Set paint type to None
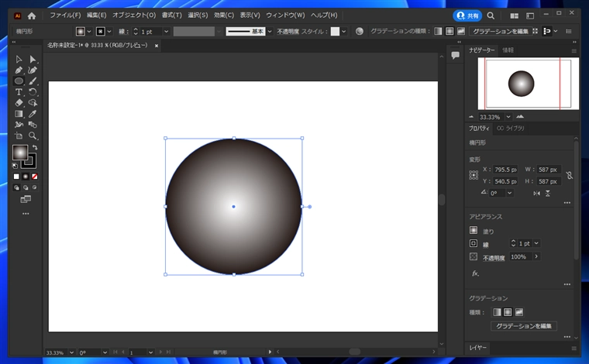 (x=35, y=177)
